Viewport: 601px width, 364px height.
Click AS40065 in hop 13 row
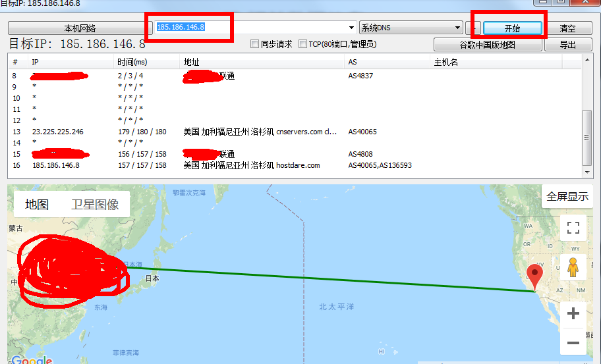tap(362, 132)
